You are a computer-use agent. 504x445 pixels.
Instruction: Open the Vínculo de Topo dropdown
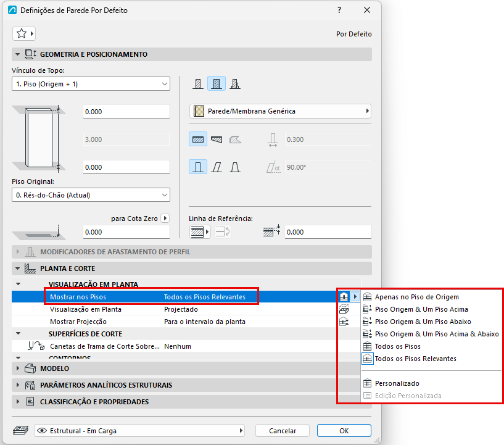[x=91, y=84]
